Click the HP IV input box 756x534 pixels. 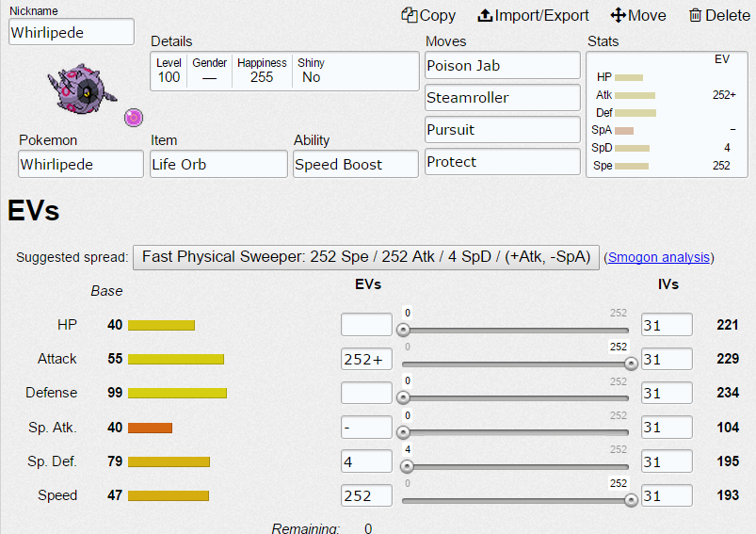667,325
